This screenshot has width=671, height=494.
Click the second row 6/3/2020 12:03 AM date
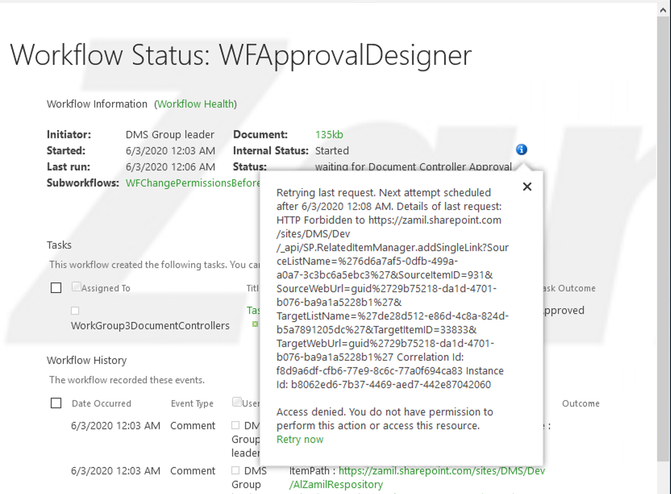tap(116, 471)
